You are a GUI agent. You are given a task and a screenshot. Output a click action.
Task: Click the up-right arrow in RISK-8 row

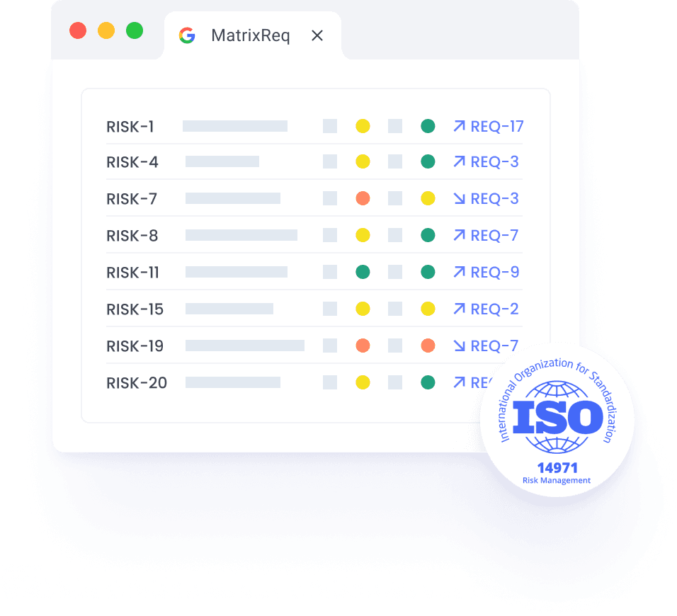[x=459, y=235]
